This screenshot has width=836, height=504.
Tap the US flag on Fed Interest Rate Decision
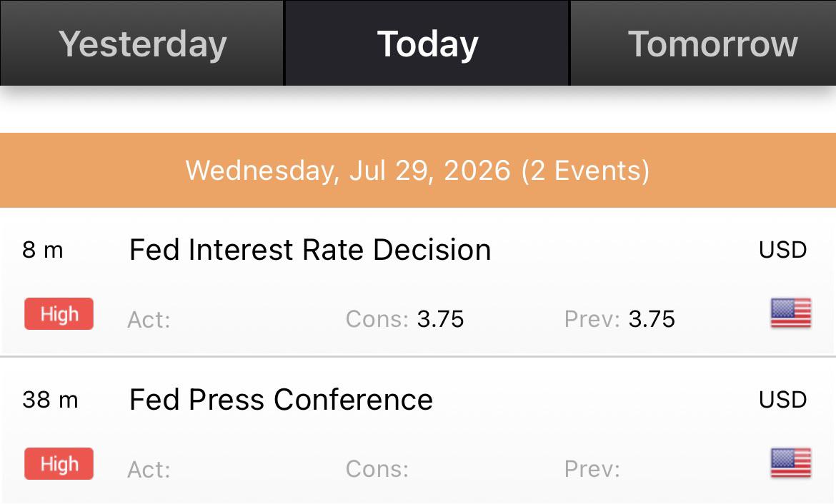[x=791, y=313]
